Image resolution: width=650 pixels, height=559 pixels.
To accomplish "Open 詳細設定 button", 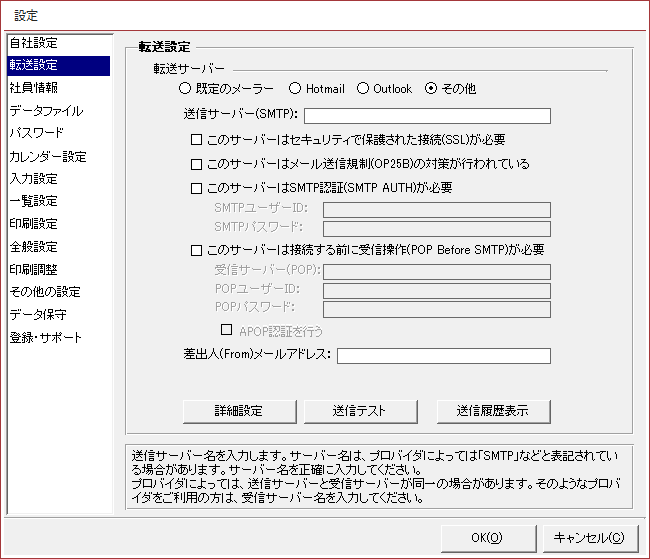I will (x=239, y=411).
